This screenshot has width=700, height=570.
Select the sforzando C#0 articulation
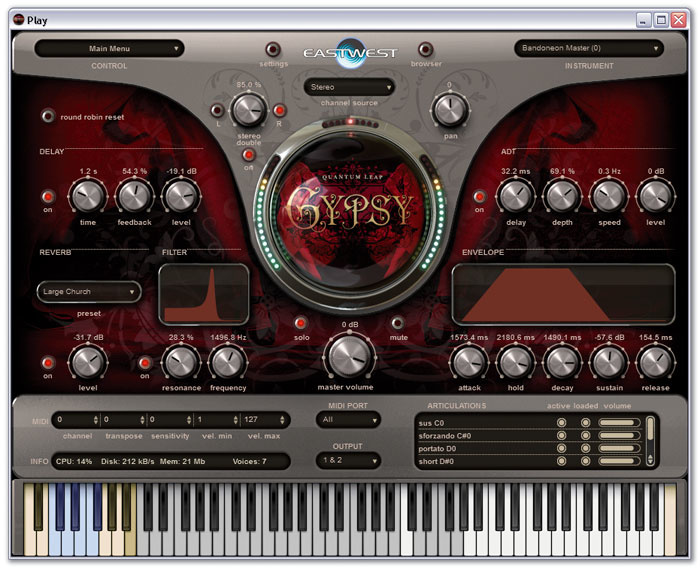pos(445,436)
